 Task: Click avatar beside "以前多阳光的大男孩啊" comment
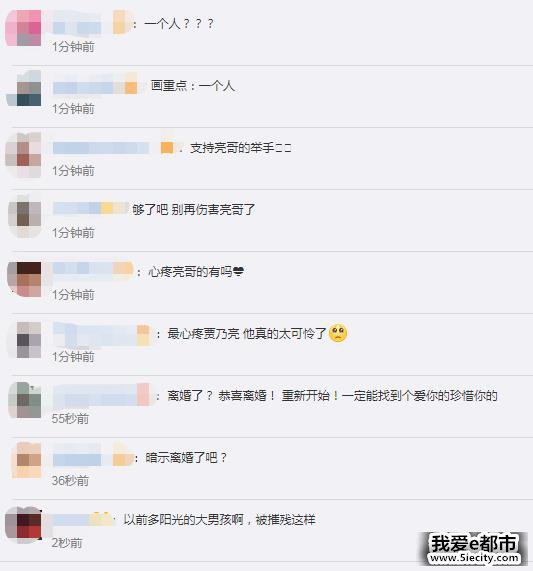tap(24, 525)
